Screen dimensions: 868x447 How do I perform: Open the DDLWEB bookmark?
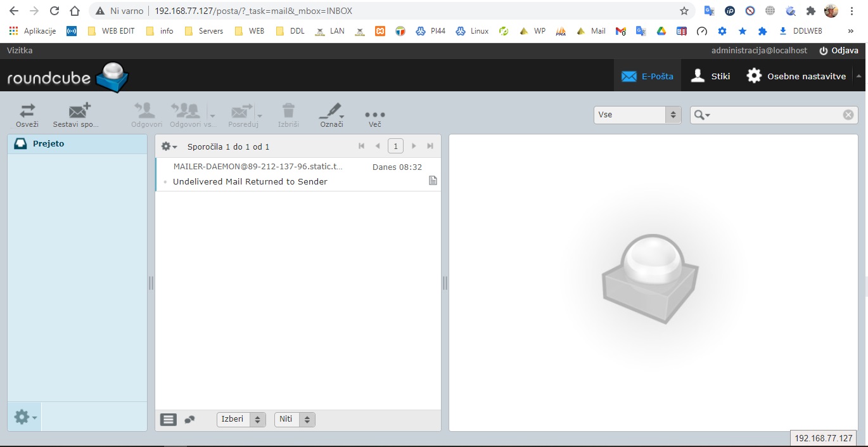tap(800, 30)
